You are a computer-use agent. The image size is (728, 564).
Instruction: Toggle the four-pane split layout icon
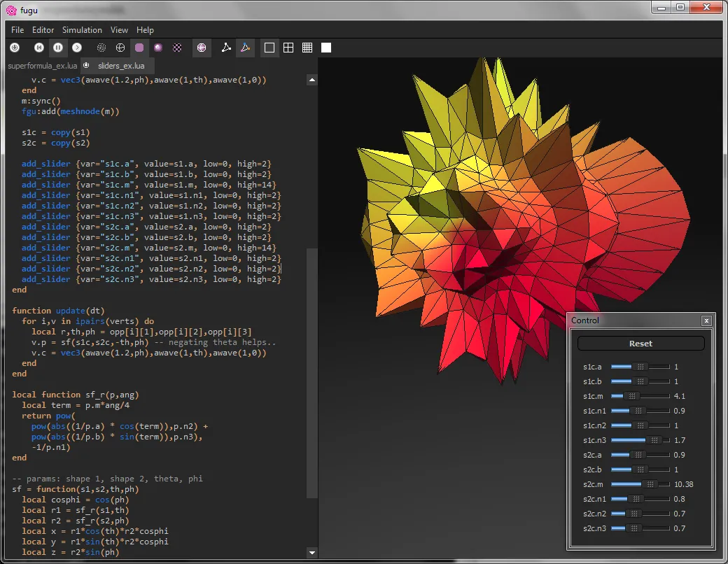pos(288,47)
